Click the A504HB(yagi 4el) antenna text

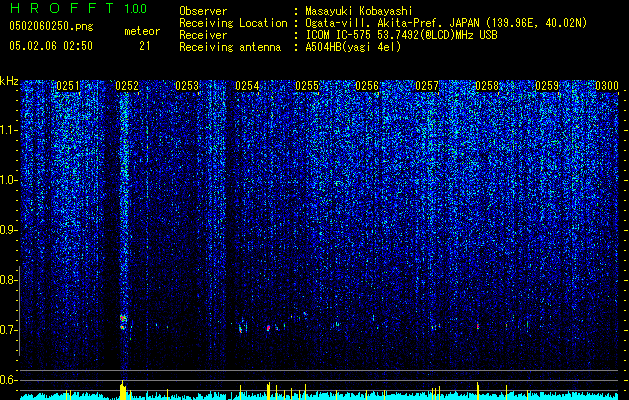coord(353,47)
